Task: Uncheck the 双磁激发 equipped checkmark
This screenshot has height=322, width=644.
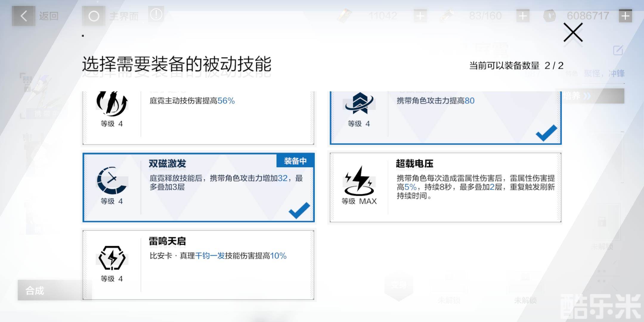Action: 299,210
